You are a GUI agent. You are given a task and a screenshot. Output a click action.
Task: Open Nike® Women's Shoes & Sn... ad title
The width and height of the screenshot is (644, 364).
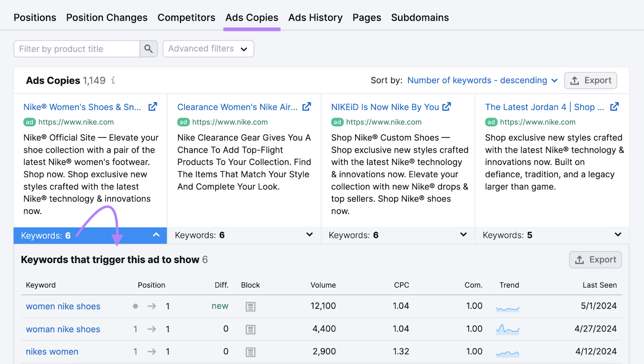click(82, 107)
